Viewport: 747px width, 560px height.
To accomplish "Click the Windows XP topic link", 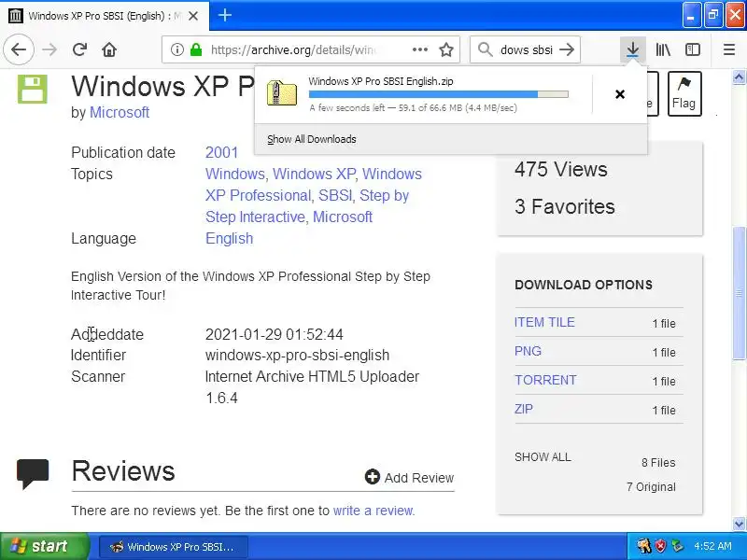I will (x=314, y=174).
